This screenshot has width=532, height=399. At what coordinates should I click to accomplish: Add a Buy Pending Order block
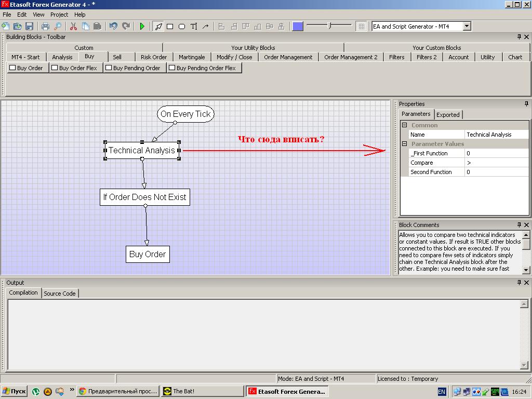pos(135,68)
